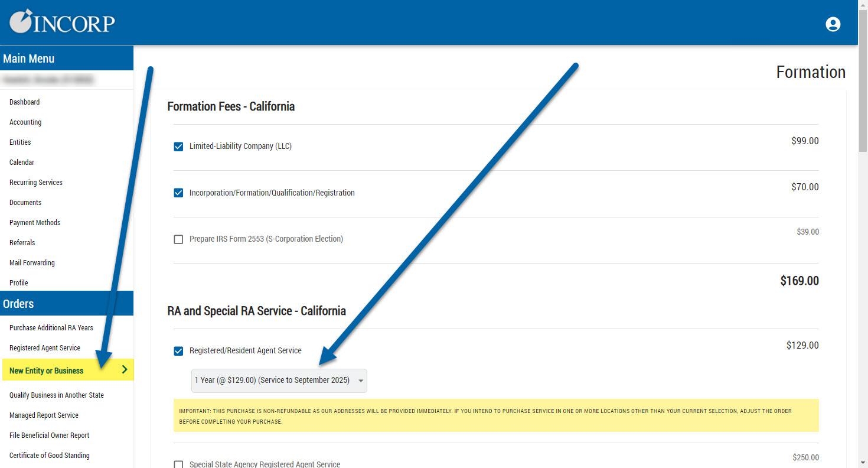This screenshot has height=468, width=868.
Task: Select Recurring Services in sidebar
Action: tap(36, 183)
